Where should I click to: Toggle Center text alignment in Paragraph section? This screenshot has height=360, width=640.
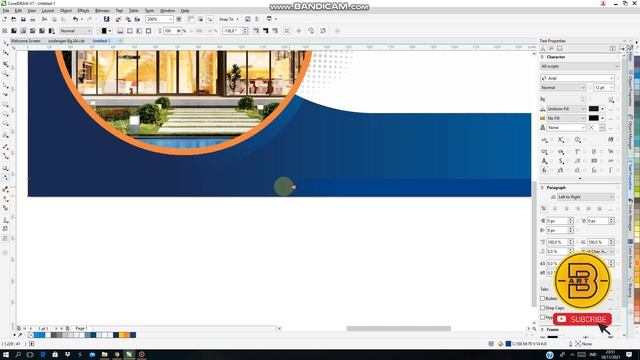566,209
